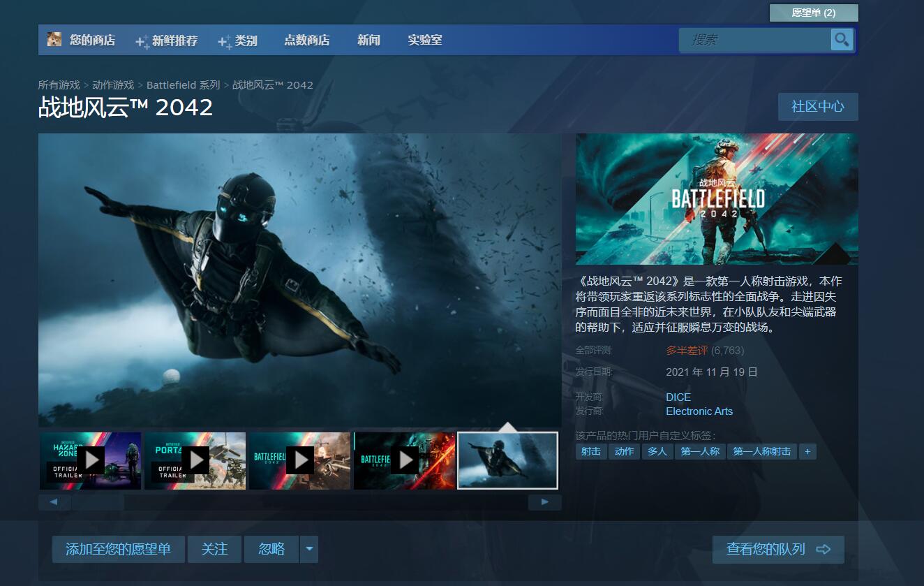Click 关注 button

[x=214, y=550]
